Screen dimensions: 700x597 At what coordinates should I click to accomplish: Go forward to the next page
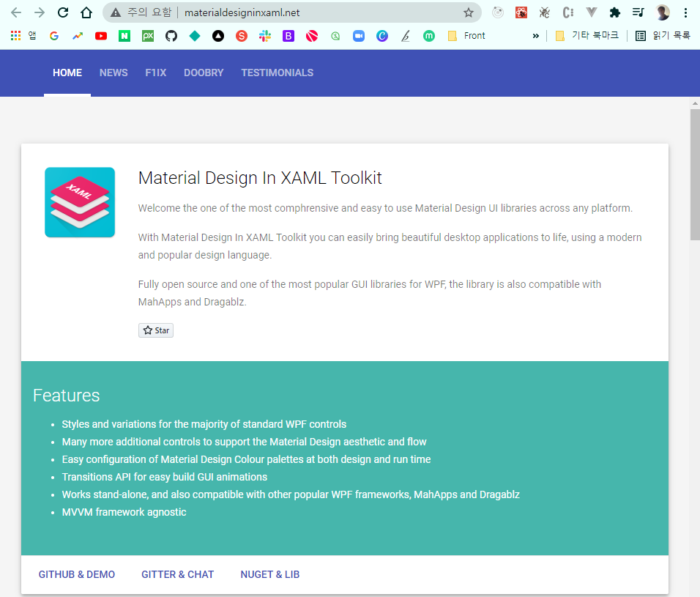(x=40, y=12)
